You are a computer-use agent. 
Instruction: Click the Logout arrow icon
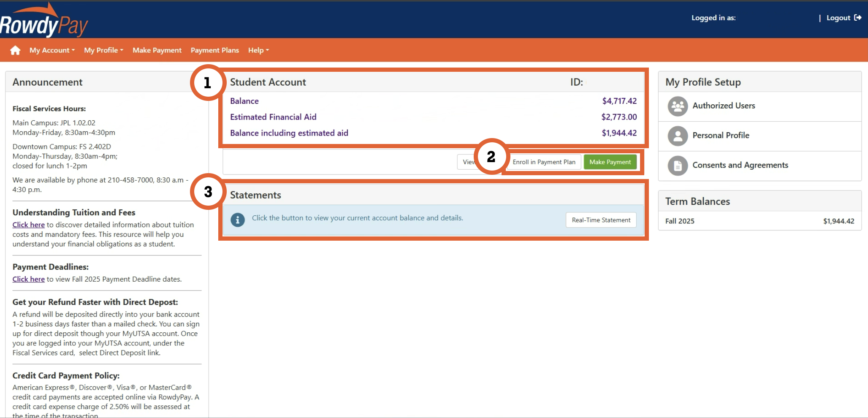(x=857, y=18)
